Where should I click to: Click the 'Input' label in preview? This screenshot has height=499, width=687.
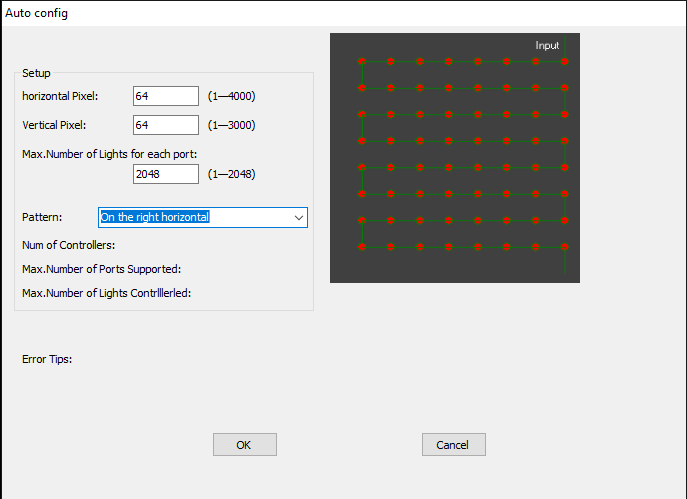coord(547,45)
